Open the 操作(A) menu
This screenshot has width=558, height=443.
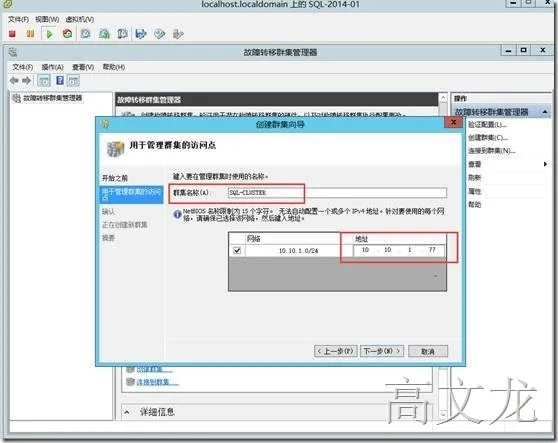[x=52, y=67]
